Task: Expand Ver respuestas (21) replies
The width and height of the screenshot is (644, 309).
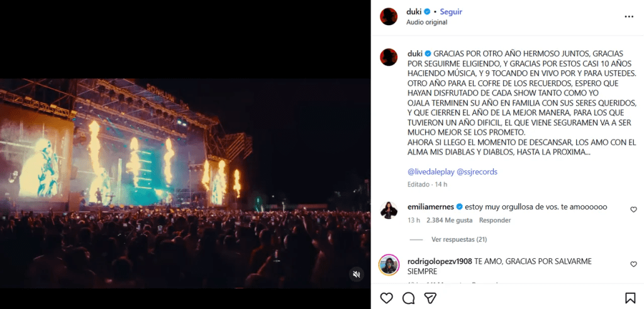Action: pos(459,239)
